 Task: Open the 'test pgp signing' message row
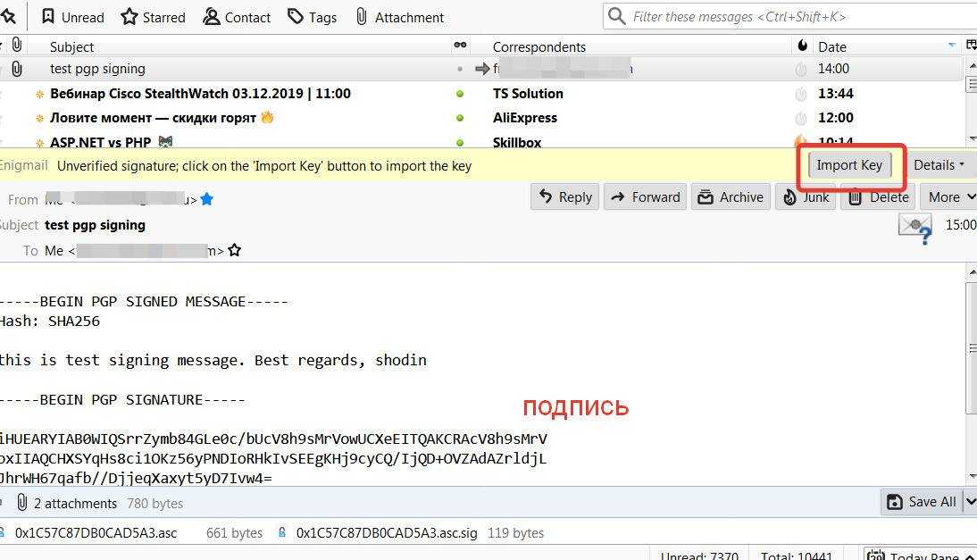coord(481,69)
